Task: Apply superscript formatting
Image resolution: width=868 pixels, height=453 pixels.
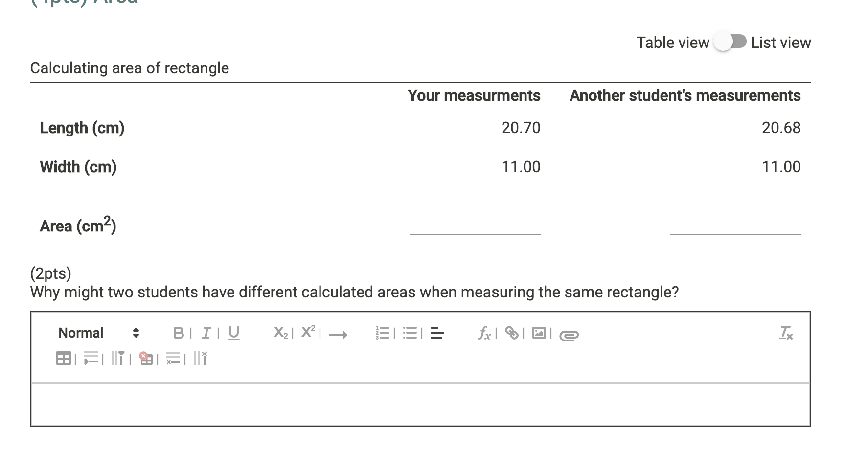Action: coord(307,332)
